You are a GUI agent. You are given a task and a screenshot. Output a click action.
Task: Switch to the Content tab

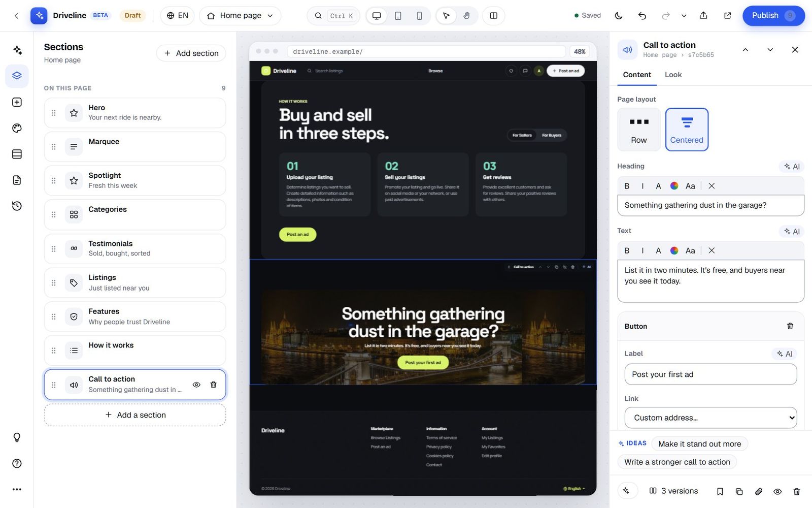click(637, 75)
